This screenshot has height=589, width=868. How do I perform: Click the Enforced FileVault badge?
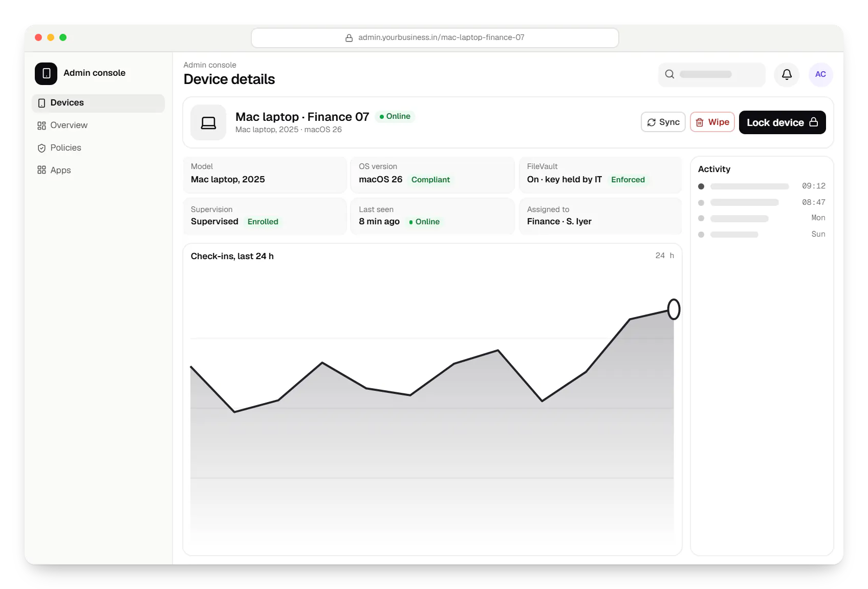[627, 180]
